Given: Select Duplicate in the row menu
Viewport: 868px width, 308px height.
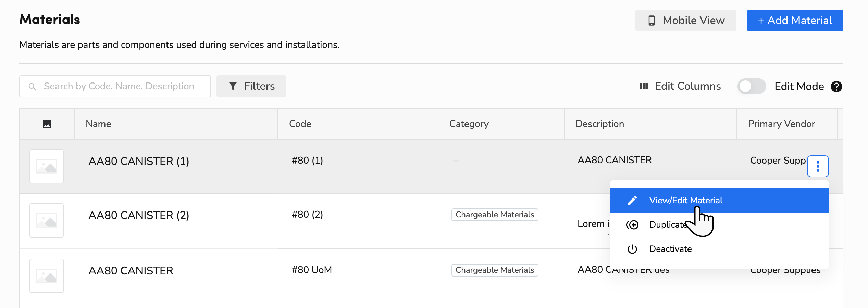Looking at the screenshot, I should (668, 225).
